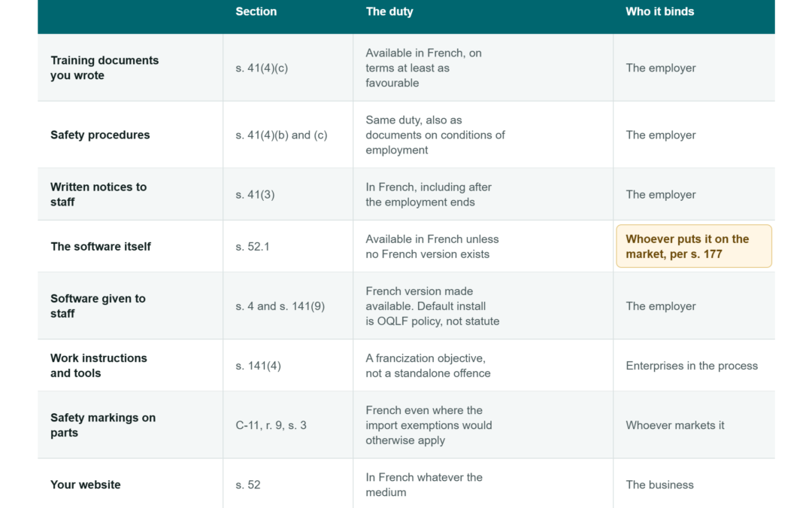Image resolution: width=812 pixels, height=508 pixels.
Task: Click 'The software itself' row label
Action: click(x=101, y=246)
